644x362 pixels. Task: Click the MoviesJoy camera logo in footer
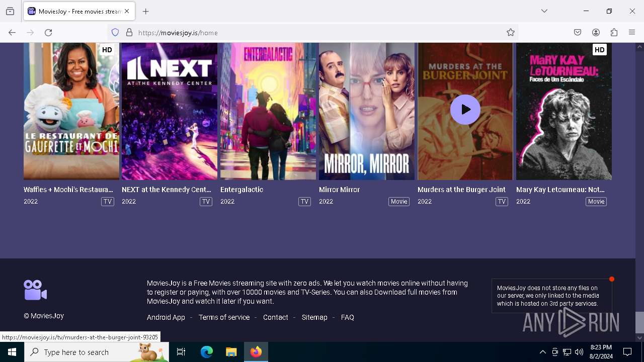[x=35, y=290]
